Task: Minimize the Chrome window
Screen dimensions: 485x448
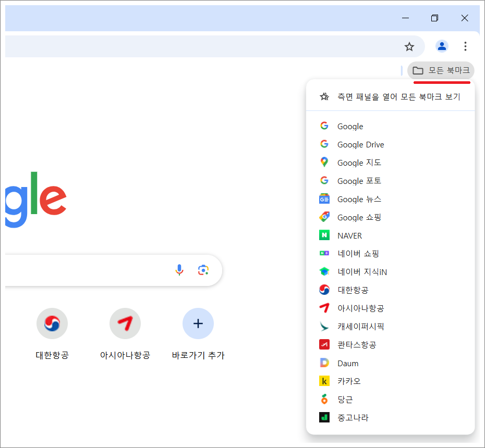Action: pyautogui.click(x=406, y=18)
